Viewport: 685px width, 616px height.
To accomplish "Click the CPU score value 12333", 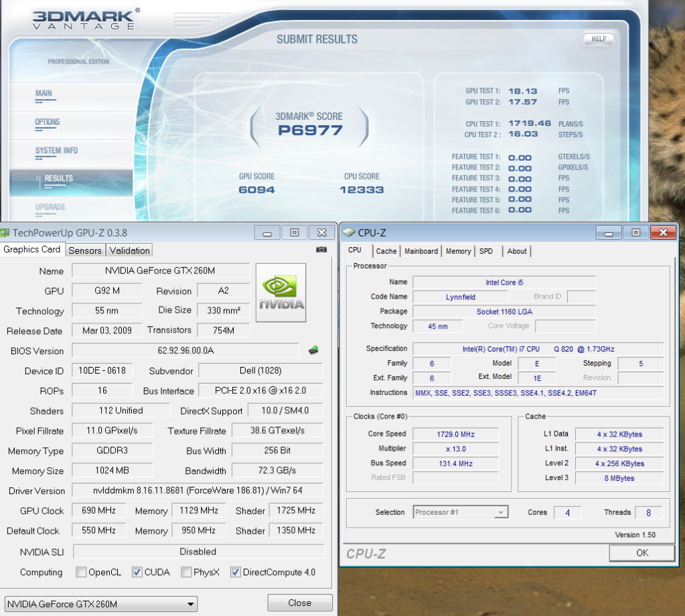I will 362,189.
